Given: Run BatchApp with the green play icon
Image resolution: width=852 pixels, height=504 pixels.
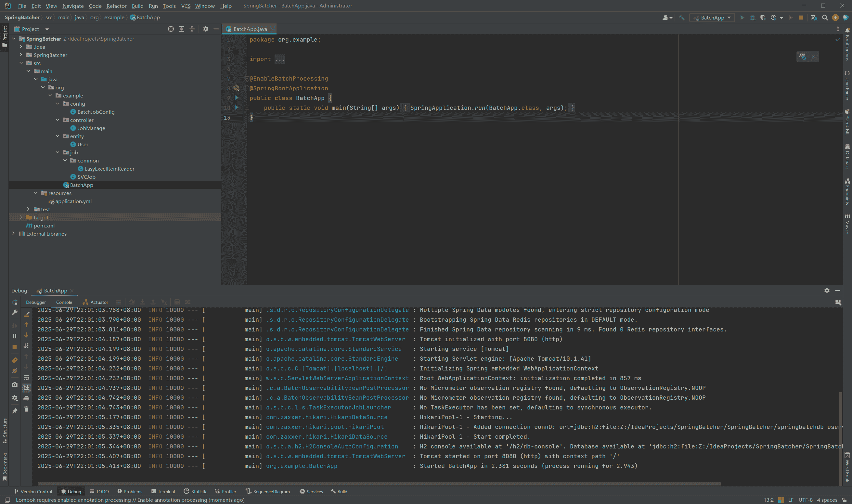Looking at the screenshot, I should point(742,18).
